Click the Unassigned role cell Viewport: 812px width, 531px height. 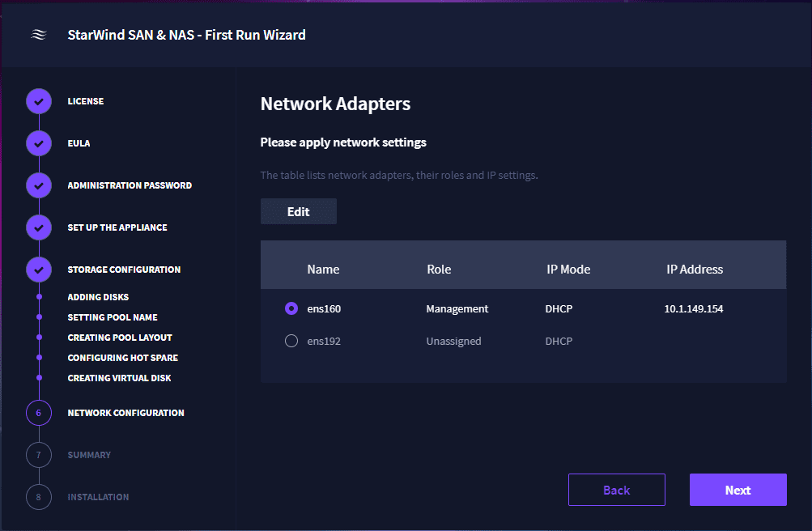pyautogui.click(x=453, y=341)
